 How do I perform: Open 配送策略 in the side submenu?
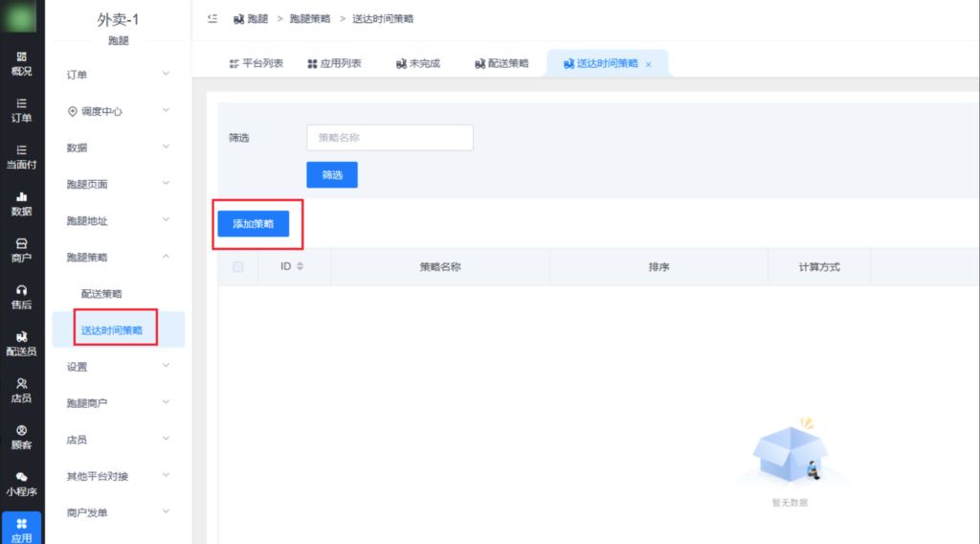pos(101,293)
